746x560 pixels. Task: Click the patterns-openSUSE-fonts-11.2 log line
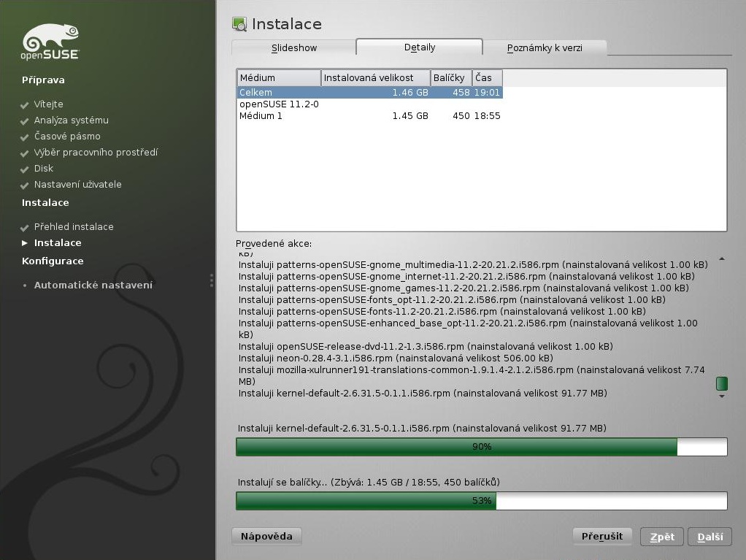click(442, 312)
